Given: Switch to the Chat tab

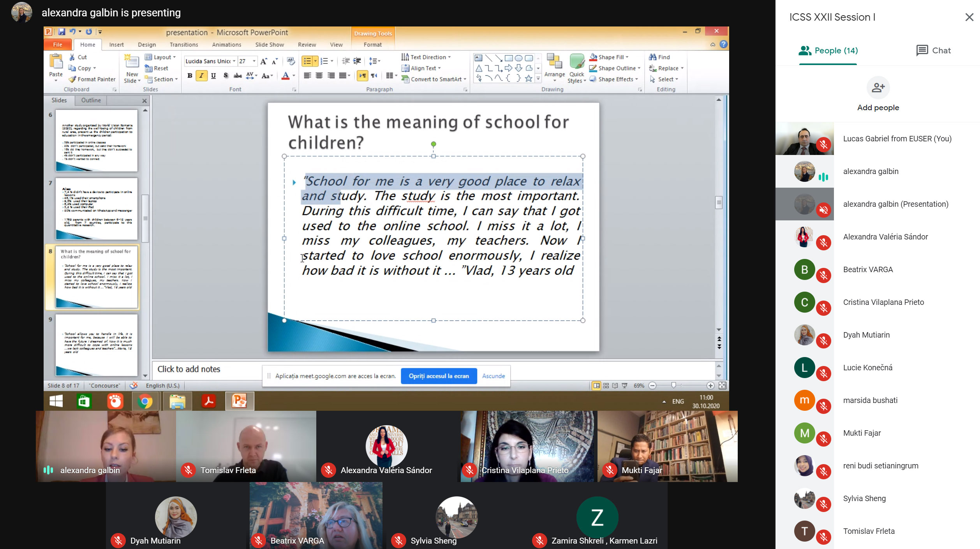Looking at the screenshot, I should click(x=933, y=51).
